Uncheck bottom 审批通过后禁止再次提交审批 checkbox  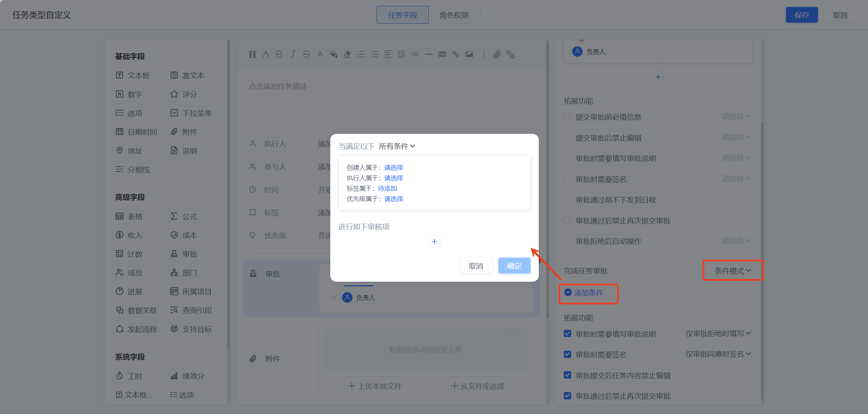pyautogui.click(x=567, y=396)
